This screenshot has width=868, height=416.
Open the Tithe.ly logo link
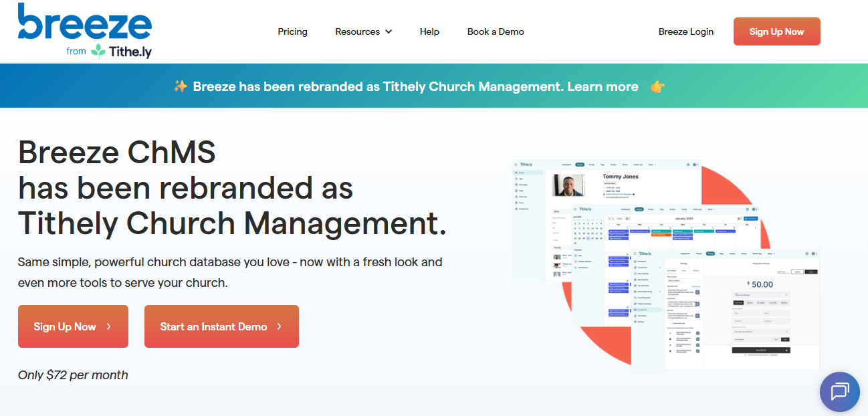pyautogui.click(x=121, y=51)
